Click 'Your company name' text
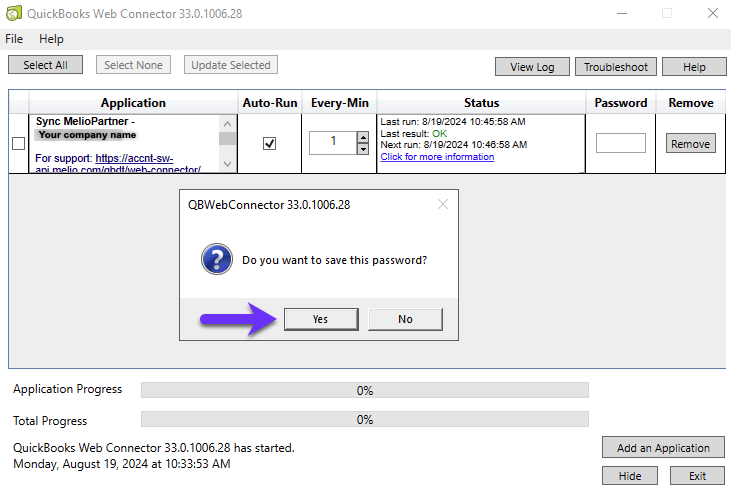The height and width of the screenshot is (488, 731). click(87, 135)
